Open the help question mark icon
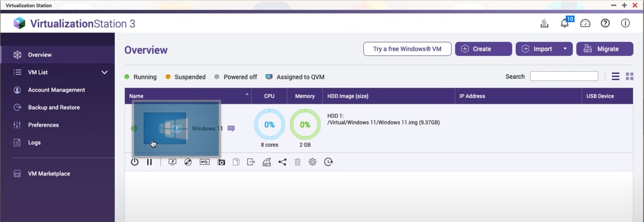Image resolution: width=644 pixels, height=222 pixels. tap(605, 23)
